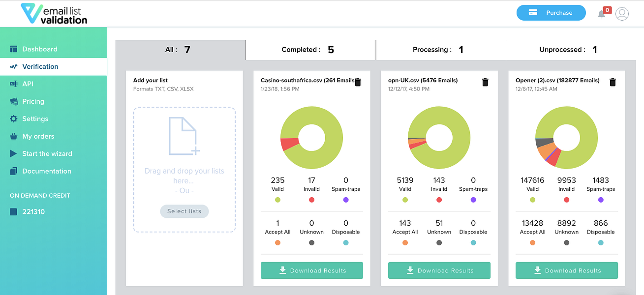Image resolution: width=644 pixels, height=295 pixels.
Task: Click the Dashboard sidebar icon
Action: 13,49
